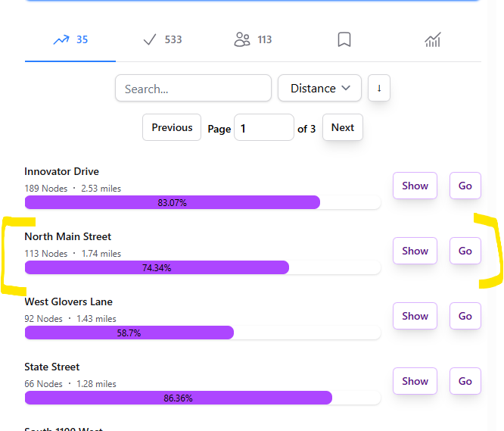Click the Search input field

tap(193, 89)
